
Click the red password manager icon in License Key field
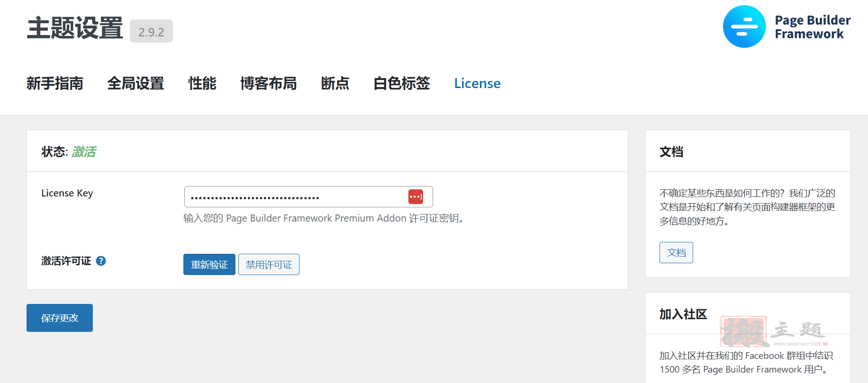(416, 196)
